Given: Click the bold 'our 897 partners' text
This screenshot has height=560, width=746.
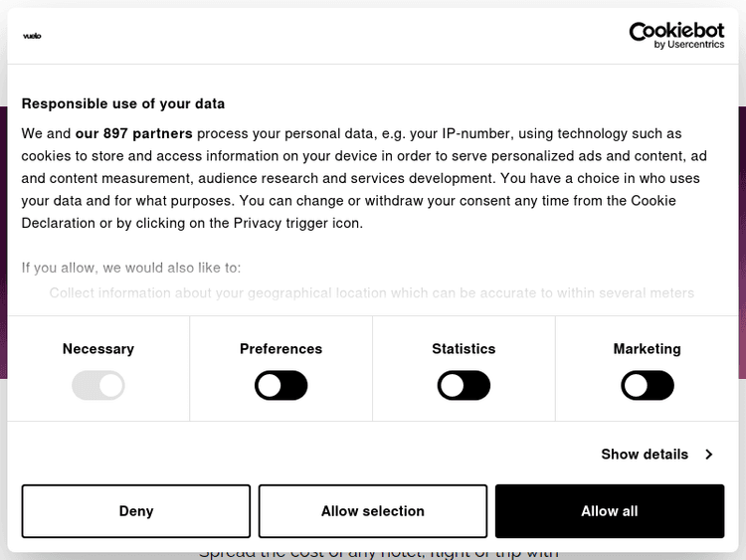Looking at the screenshot, I should pyautogui.click(x=134, y=133).
